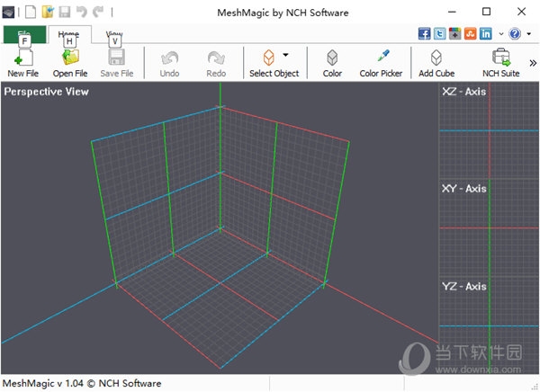Select the XY - Axis view pane
The height and width of the screenshot is (392, 540).
point(489,227)
